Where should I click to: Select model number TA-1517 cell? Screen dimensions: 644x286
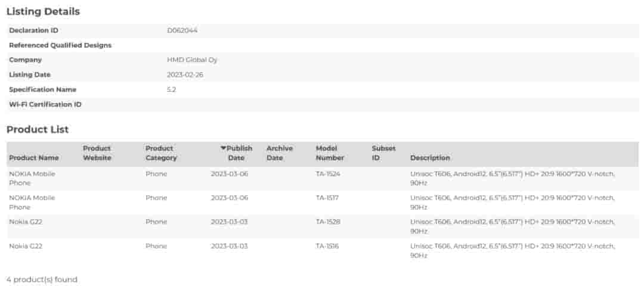tap(327, 198)
